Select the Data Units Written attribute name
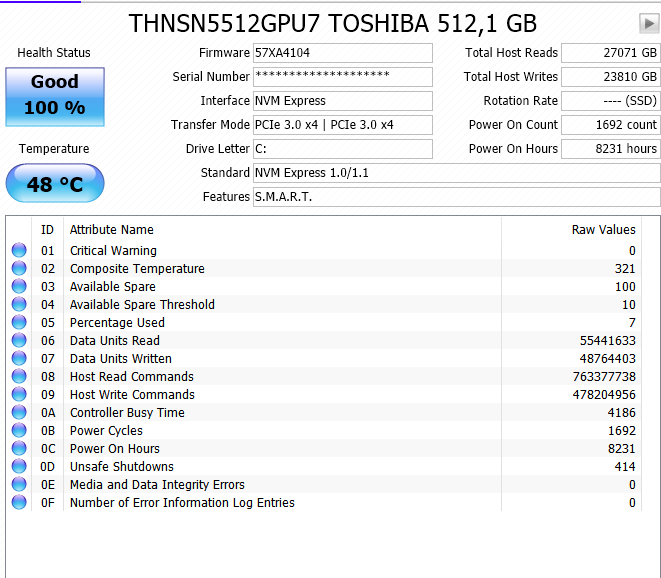The image size is (661, 578). coord(121,359)
